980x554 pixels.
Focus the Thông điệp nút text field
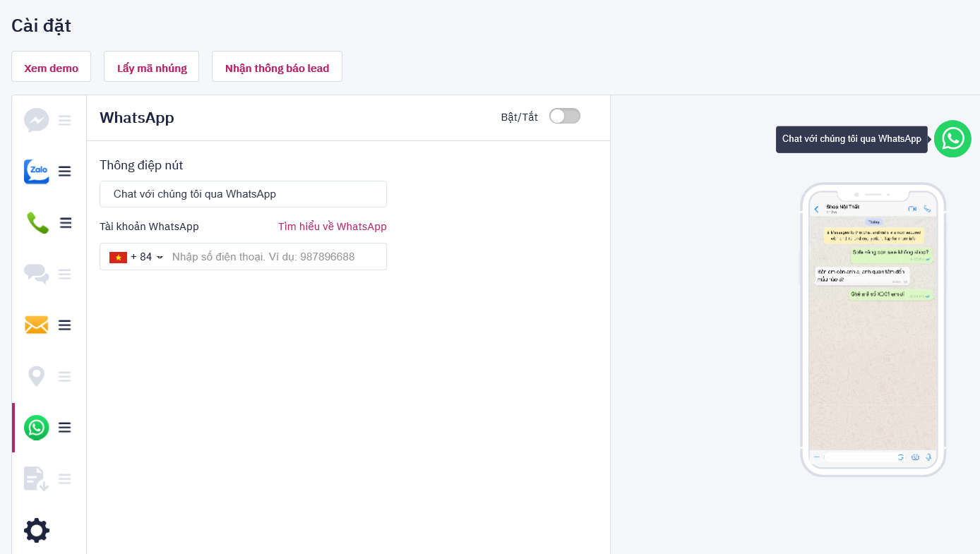(243, 194)
